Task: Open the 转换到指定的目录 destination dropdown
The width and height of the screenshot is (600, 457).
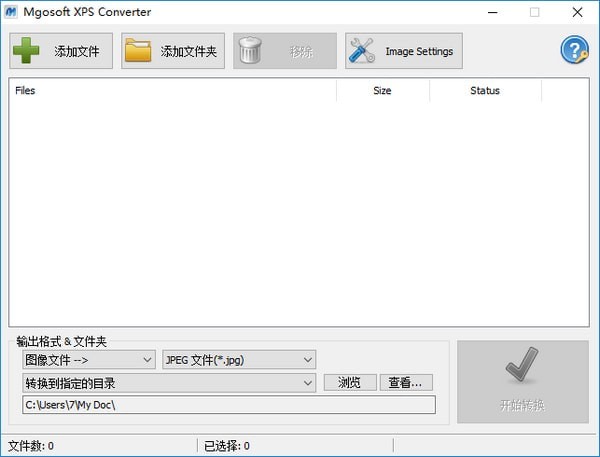Action: [x=169, y=383]
